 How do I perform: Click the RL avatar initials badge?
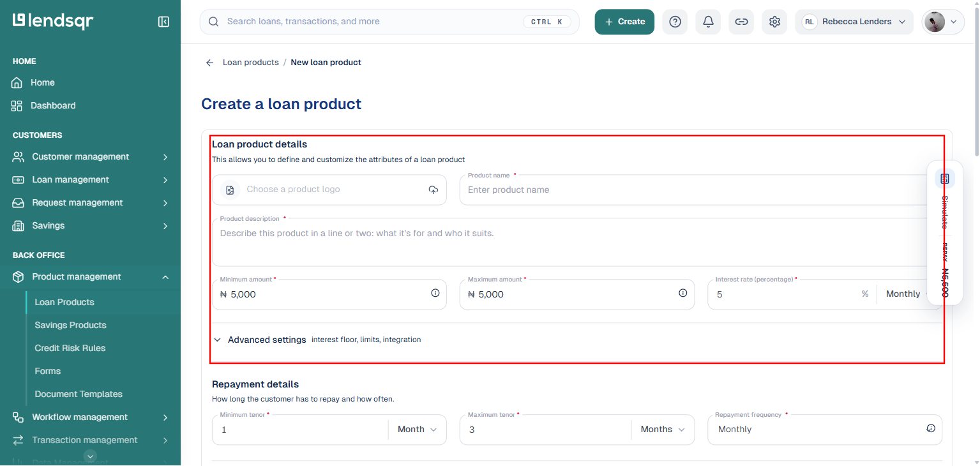[x=810, y=22]
